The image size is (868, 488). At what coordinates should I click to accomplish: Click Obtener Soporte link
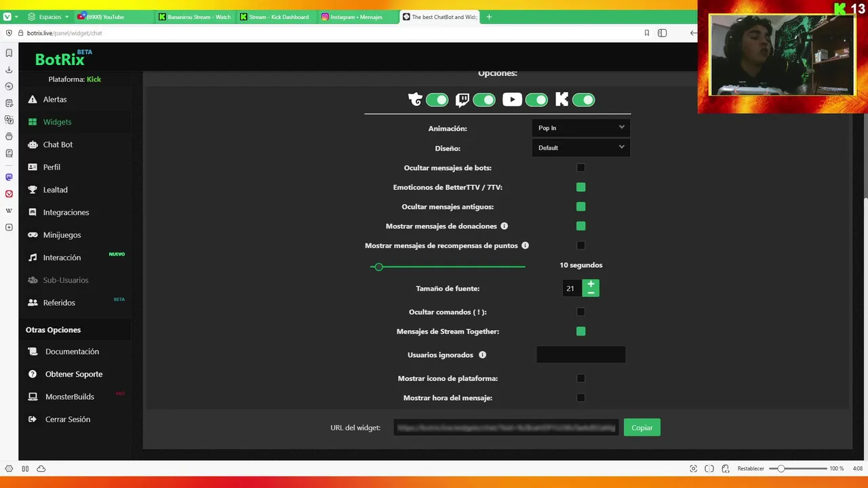pos(74,374)
